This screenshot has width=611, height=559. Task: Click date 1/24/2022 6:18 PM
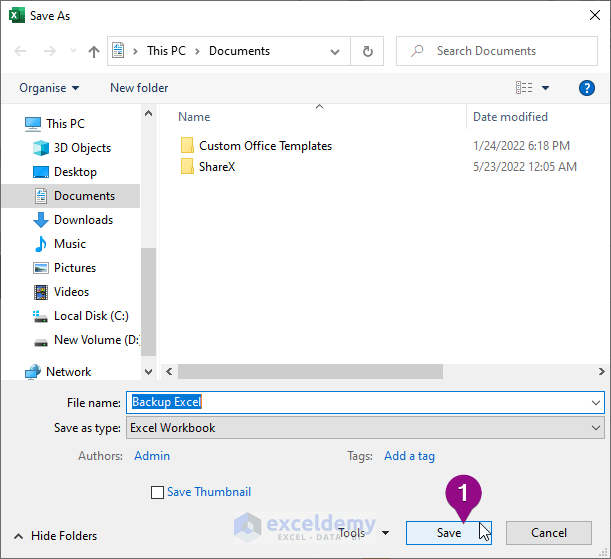click(521, 146)
